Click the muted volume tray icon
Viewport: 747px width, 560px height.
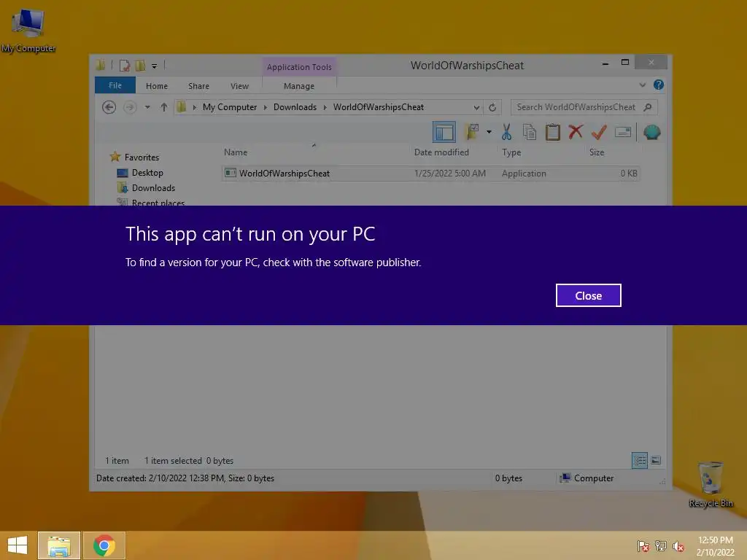(678, 545)
